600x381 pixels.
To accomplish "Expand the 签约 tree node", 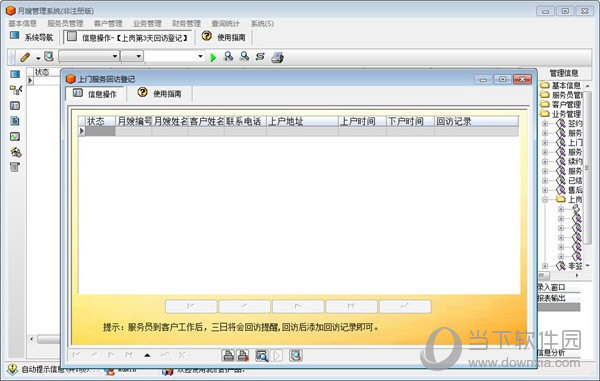I will pos(545,124).
